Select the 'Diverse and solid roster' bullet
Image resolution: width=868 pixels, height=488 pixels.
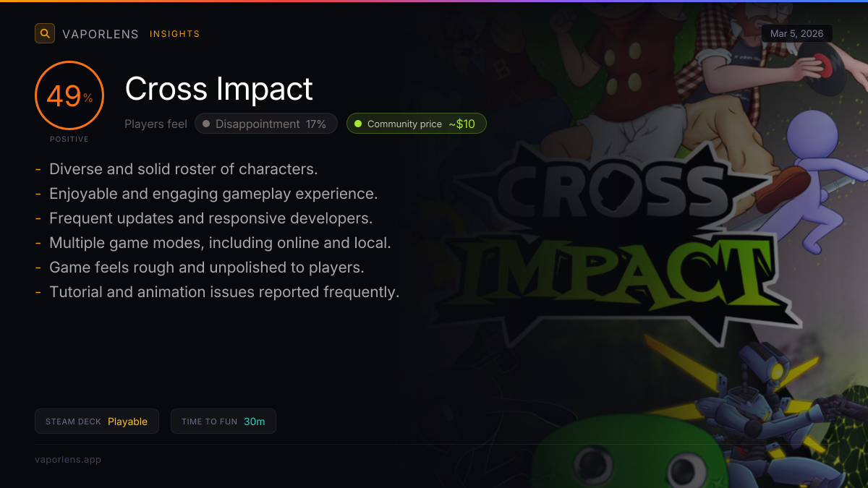[x=183, y=169]
